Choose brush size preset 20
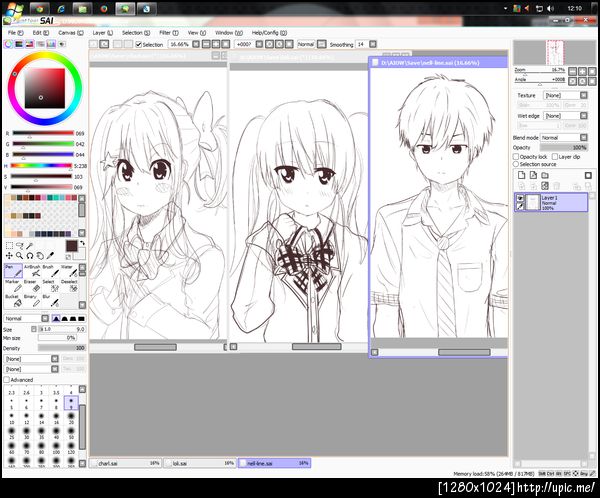The image size is (600, 498). (71, 418)
